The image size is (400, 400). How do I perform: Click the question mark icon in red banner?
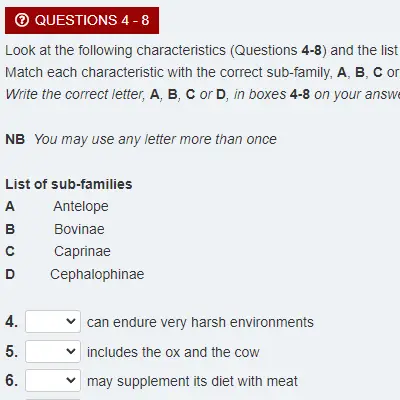click(22, 20)
